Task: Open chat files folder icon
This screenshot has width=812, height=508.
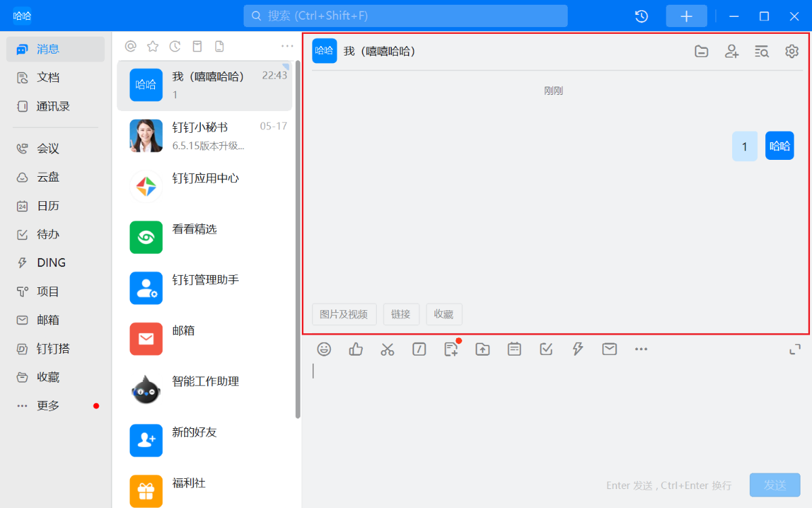Action: click(702, 51)
